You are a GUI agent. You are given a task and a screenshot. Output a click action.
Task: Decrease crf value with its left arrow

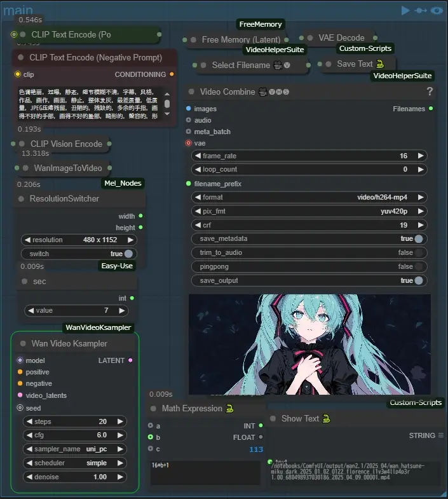click(x=198, y=225)
